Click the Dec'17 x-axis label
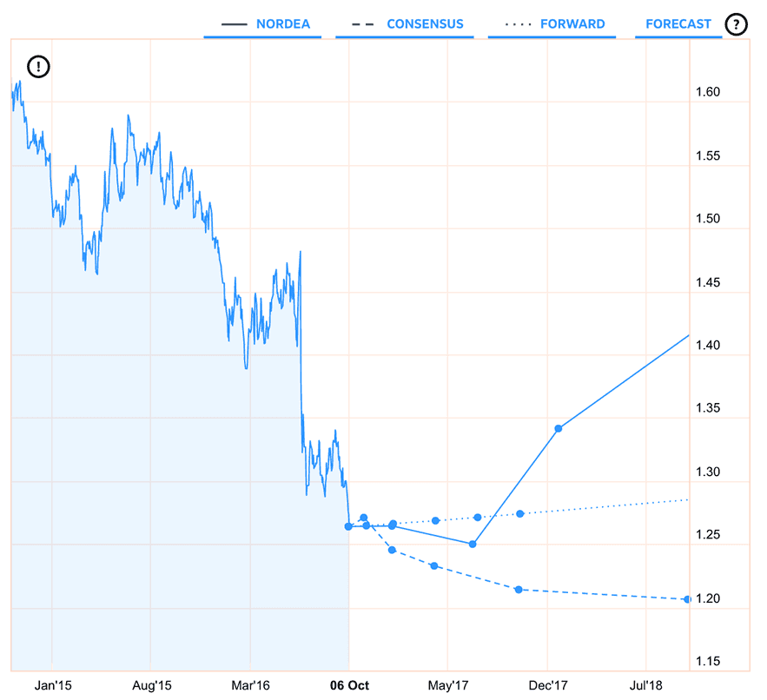The height and width of the screenshot is (700, 767). coord(548,685)
